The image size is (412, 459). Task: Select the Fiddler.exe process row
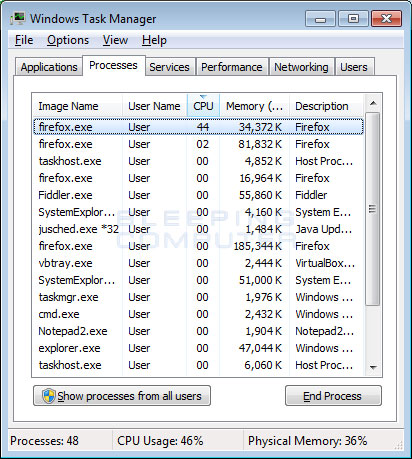click(198, 195)
